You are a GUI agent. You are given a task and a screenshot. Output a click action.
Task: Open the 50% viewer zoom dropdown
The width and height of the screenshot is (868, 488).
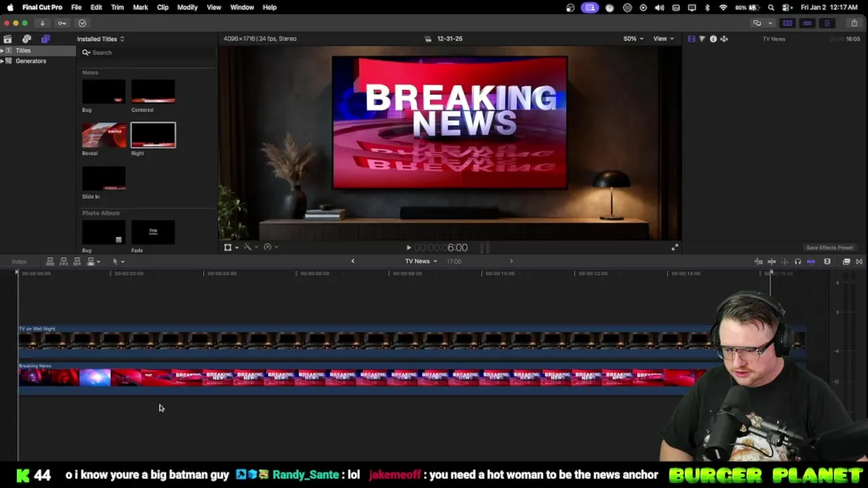[633, 39]
